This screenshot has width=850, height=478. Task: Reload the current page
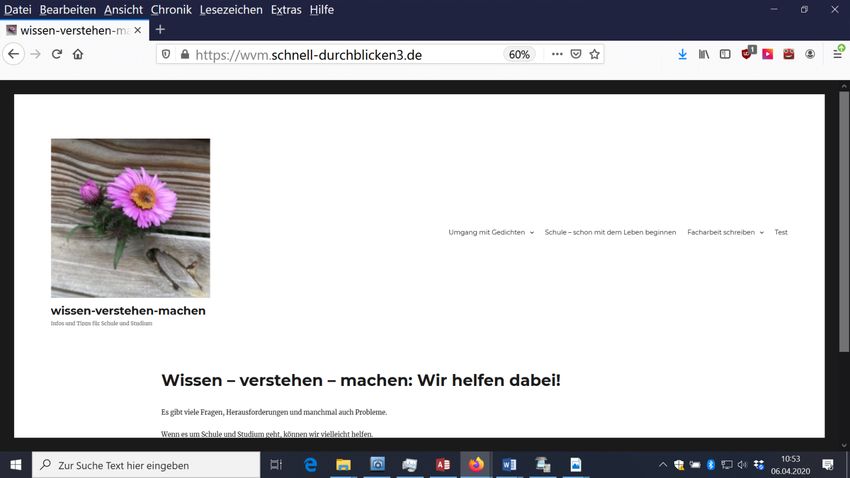tap(57, 54)
